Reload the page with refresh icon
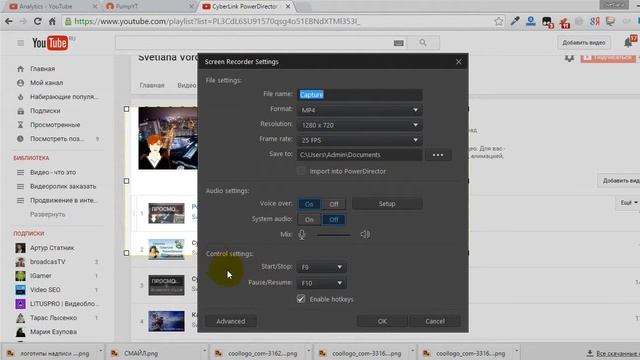 (37, 21)
